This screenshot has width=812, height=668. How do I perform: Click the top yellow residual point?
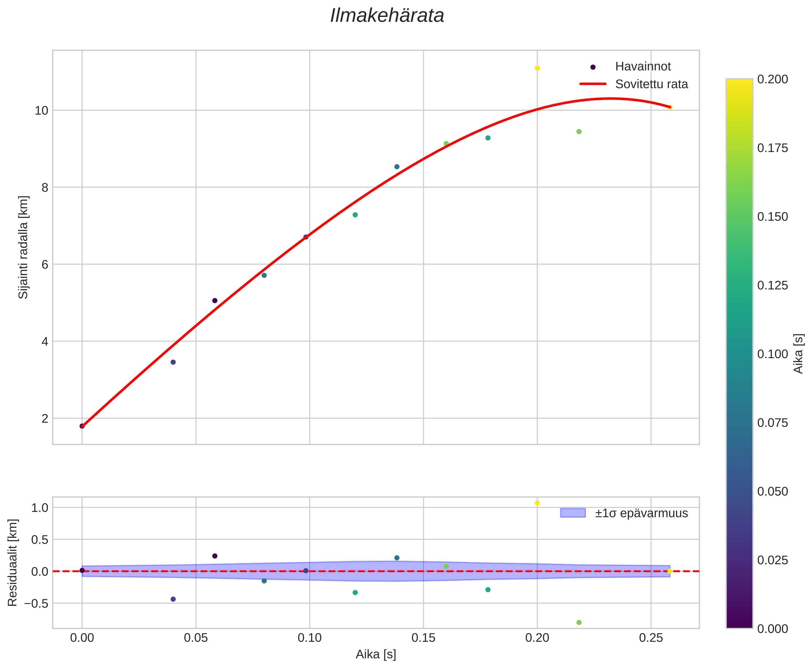tap(537, 503)
